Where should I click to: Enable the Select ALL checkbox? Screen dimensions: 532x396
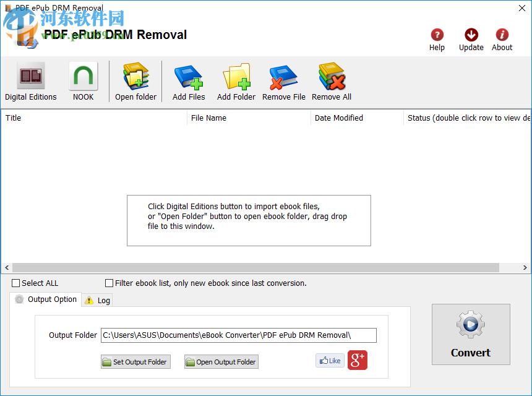pos(15,283)
